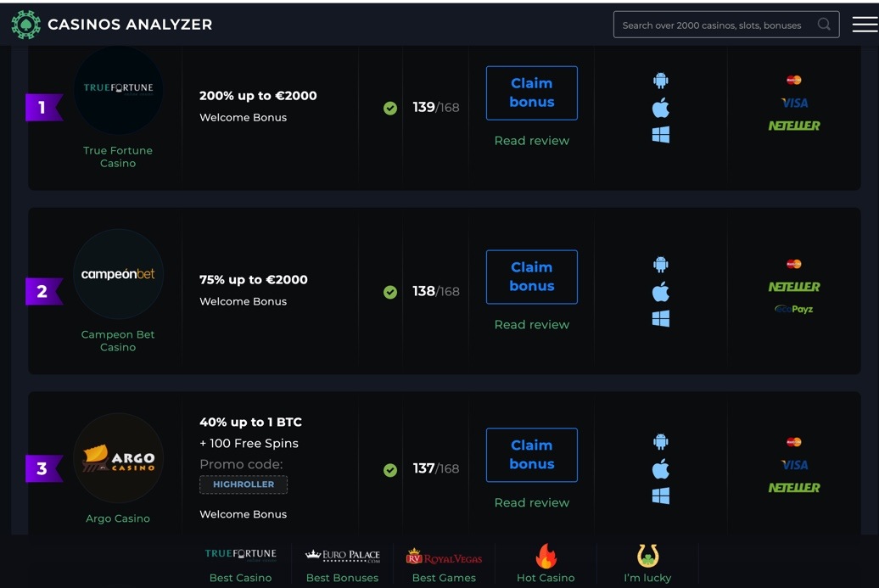Viewport: 879px width, 588px height.
Task: Click the rank 1 purple ribbon badge
Action: pos(44,107)
